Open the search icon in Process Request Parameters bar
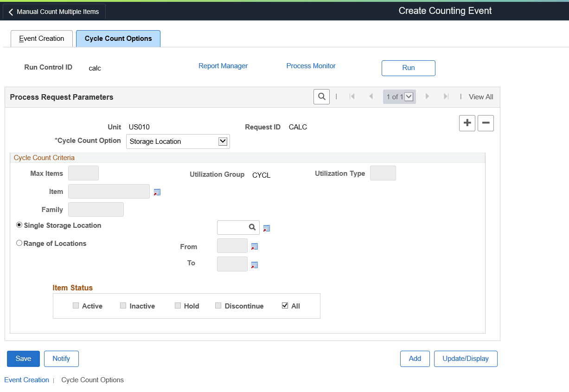This screenshot has width=569, height=392. click(321, 96)
